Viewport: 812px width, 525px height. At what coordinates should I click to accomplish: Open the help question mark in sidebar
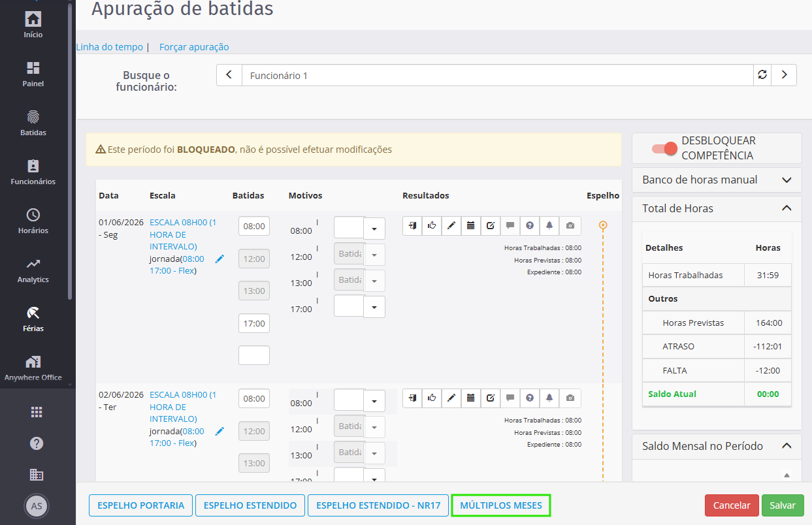pyautogui.click(x=37, y=443)
